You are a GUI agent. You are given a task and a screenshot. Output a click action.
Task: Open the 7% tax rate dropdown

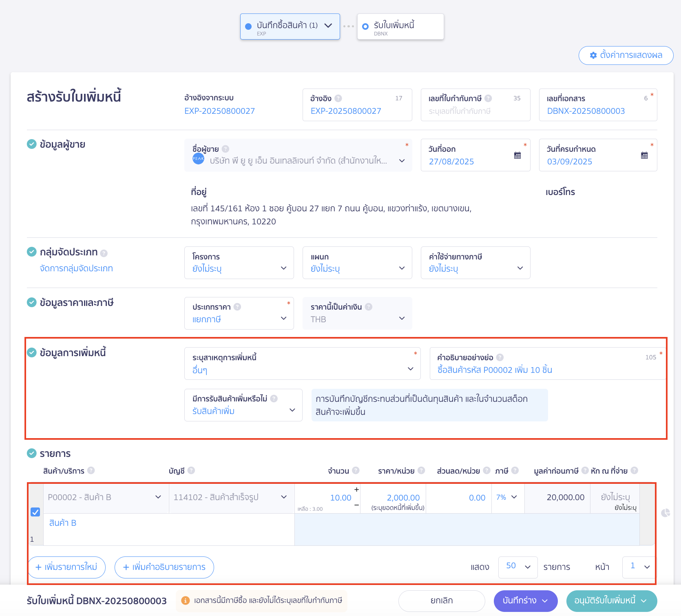coord(507,497)
